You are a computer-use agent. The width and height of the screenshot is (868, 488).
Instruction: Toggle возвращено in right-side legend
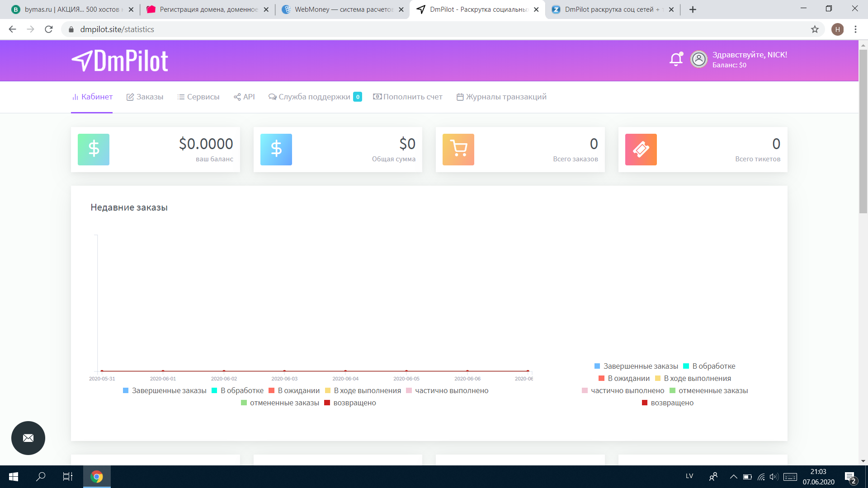[668, 403]
